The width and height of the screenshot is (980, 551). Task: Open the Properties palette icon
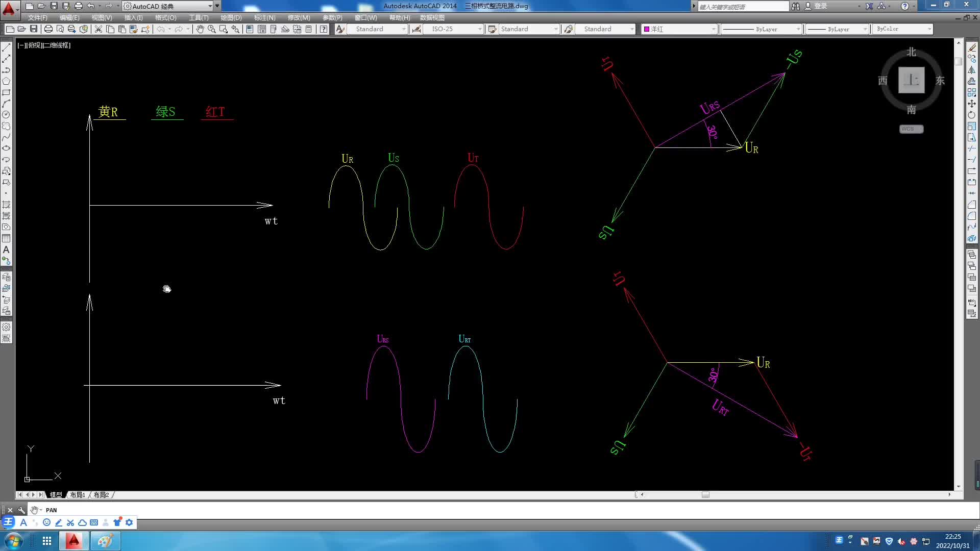[x=250, y=29]
